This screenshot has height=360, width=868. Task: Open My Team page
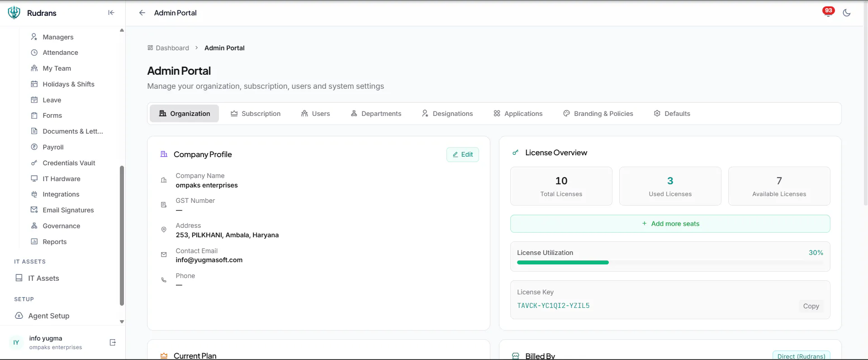pos(57,68)
